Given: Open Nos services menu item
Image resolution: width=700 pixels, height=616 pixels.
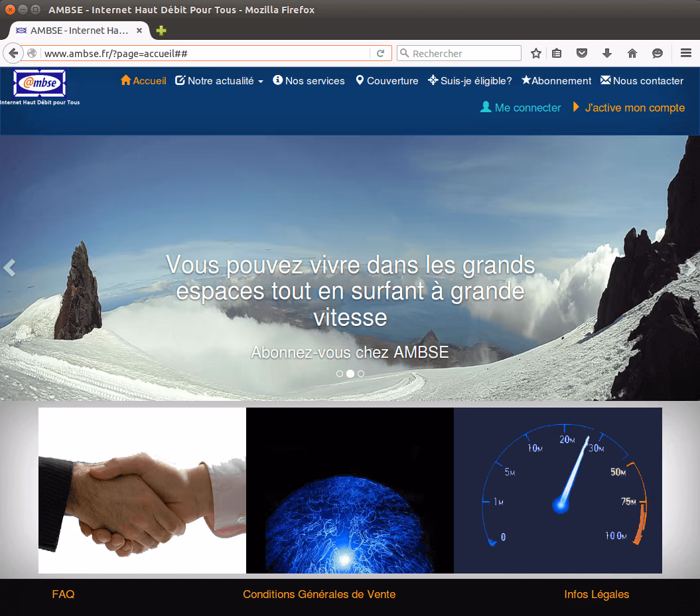Looking at the screenshot, I should click(309, 81).
